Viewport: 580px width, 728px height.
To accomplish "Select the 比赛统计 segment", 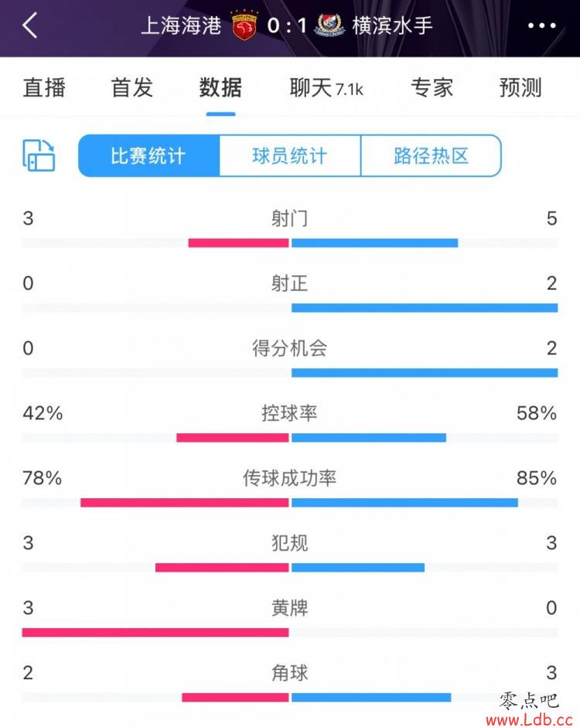I will pos(148,156).
